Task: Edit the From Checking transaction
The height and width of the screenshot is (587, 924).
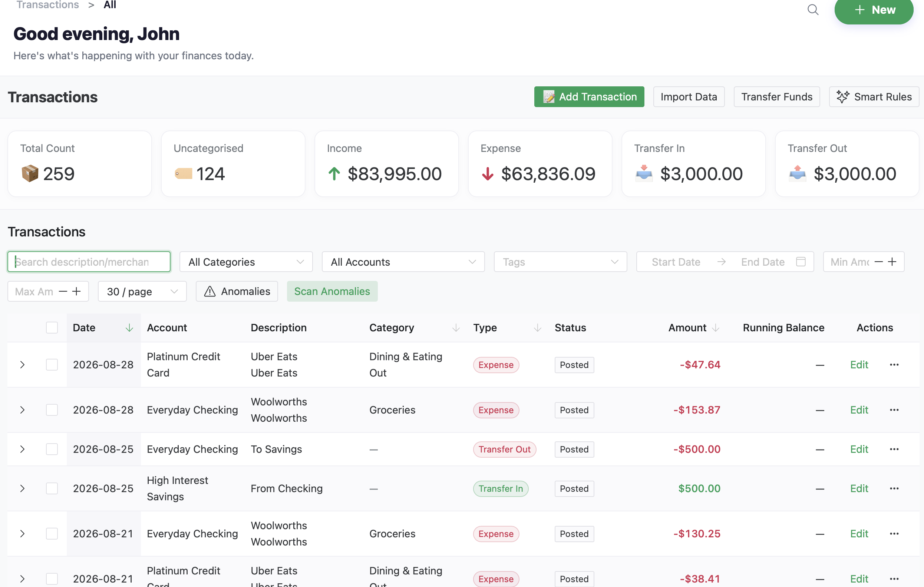Action: 859,488
